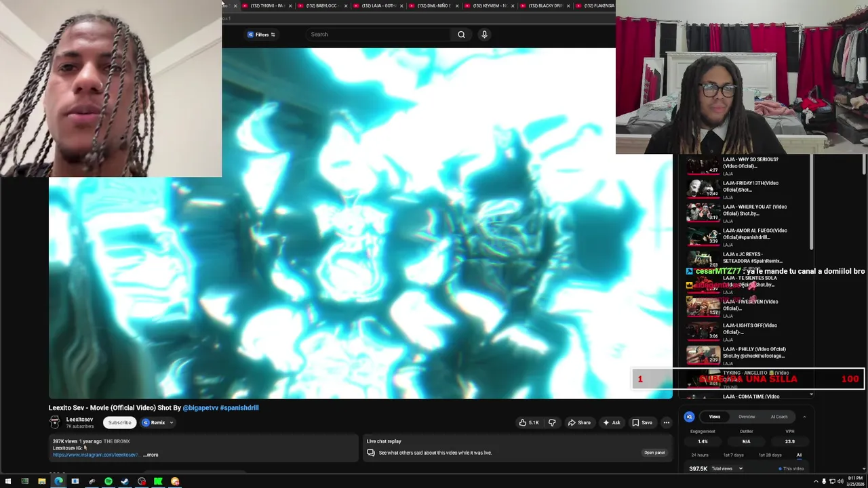The height and width of the screenshot is (488, 868).
Task: Click the vidIQ logo icon
Action: click(x=689, y=417)
